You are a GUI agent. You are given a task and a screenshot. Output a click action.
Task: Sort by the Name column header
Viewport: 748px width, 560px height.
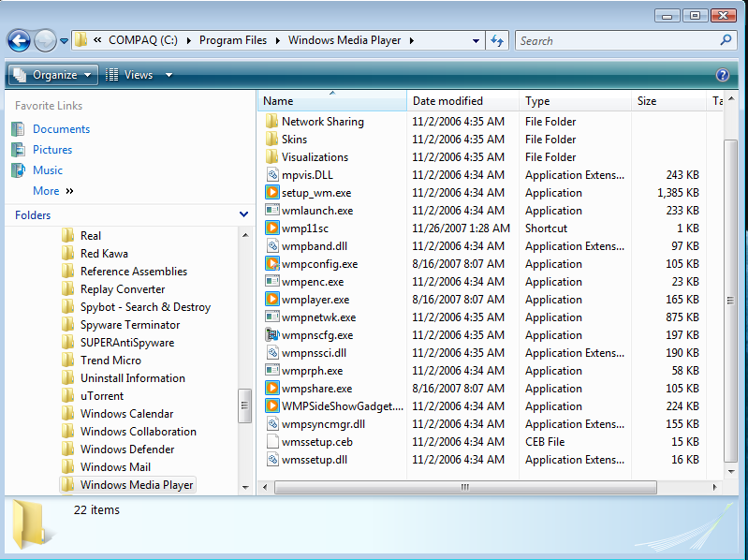click(x=332, y=100)
